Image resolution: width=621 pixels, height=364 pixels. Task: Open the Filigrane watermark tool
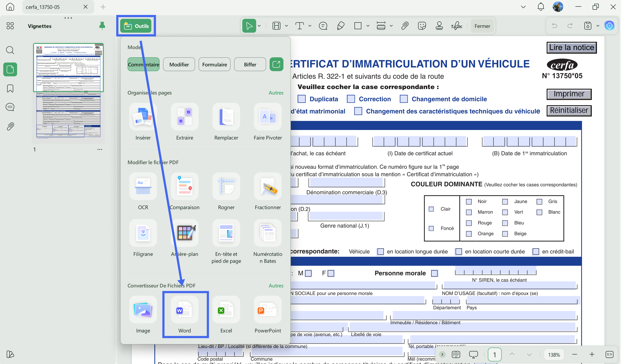pos(143,233)
